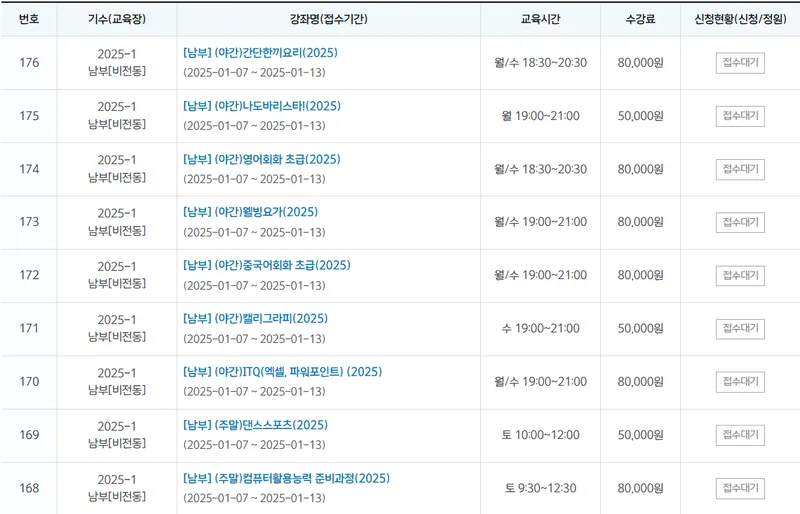Click the 강좌명(접수기간) column header
This screenshot has height=514, width=800.
pos(329,19)
